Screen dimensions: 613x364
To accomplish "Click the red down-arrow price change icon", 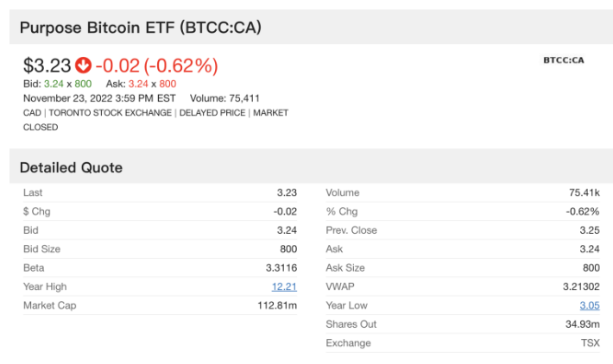I will click(83, 66).
